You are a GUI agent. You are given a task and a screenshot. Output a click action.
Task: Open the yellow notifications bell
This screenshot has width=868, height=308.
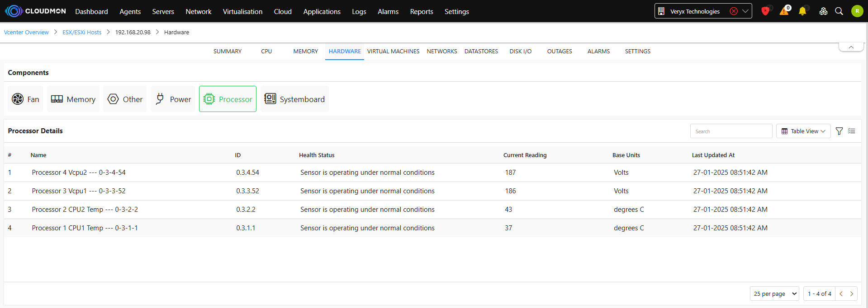pos(802,11)
